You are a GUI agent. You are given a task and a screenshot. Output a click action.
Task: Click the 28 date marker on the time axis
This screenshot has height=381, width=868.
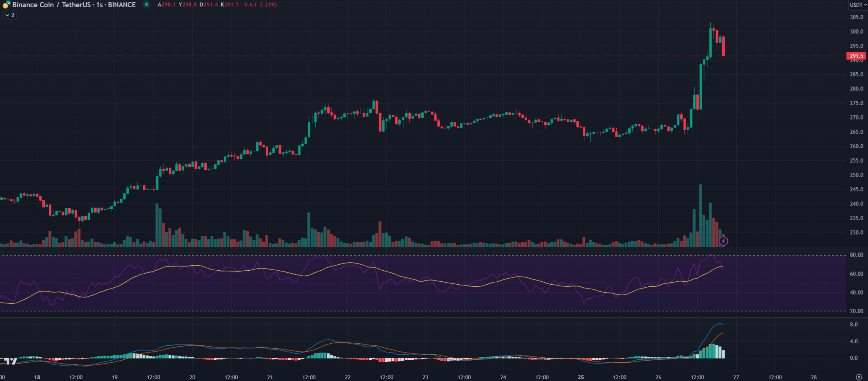pos(814,377)
